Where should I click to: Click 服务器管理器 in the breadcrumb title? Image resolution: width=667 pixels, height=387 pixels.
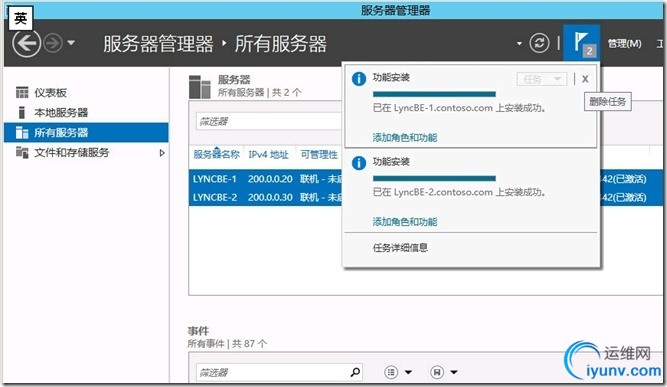(158, 44)
